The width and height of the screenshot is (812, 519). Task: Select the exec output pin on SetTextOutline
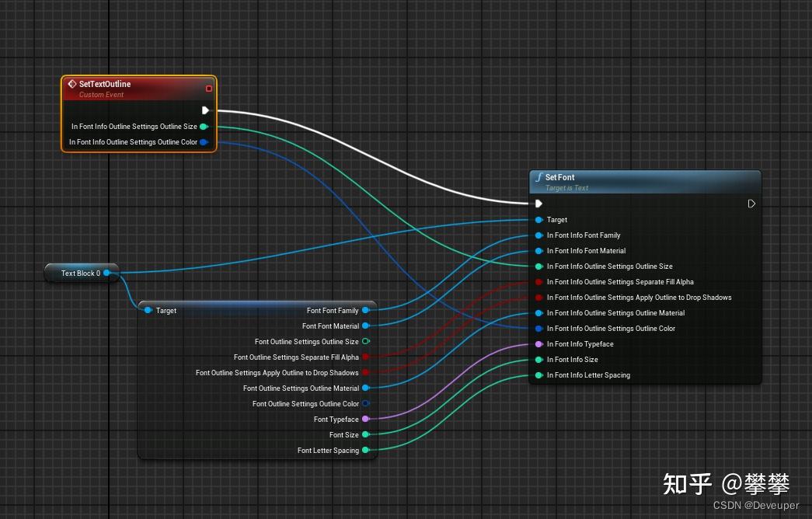click(207, 110)
